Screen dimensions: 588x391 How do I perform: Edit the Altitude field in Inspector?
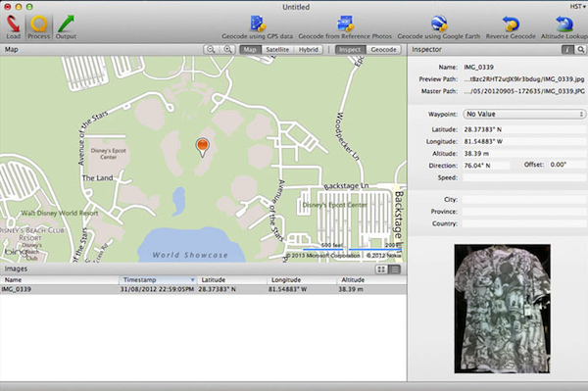[x=524, y=153]
